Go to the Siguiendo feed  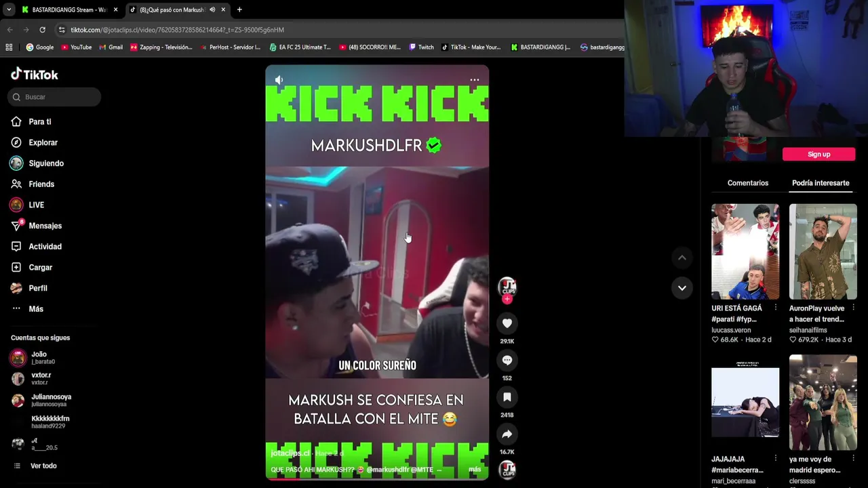click(x=37, y=163)
